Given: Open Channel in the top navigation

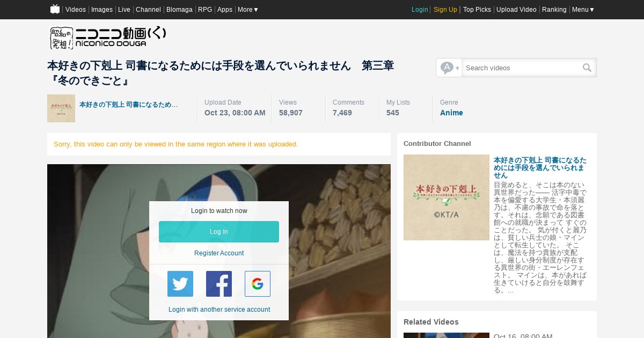Looking at the screenshot, I should tap(148, 10).
